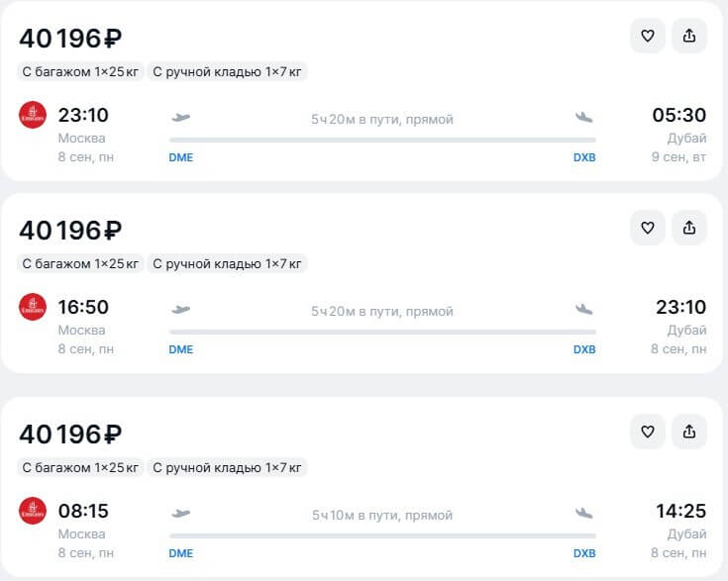The image size is (728, 581).
Task: Select hand luggage 1×7 кг tag on second ticket
Action: click(227, 264)
